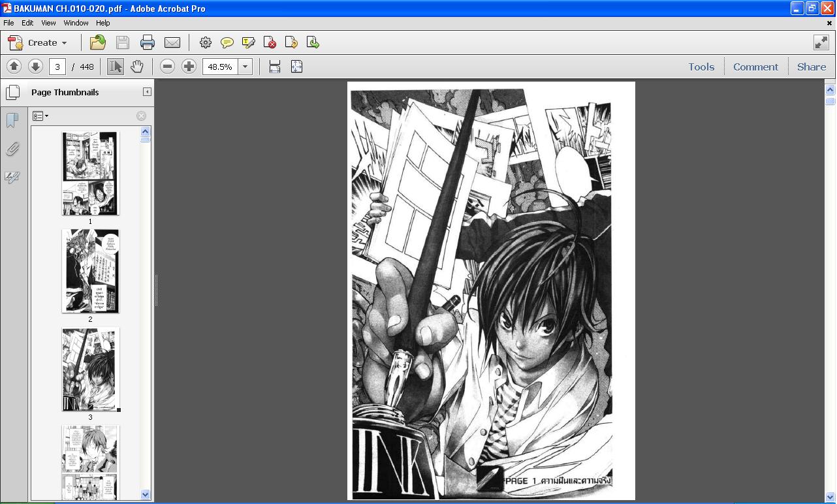Print the document using printer icon

pyautogui.click(x=148, y=42)
